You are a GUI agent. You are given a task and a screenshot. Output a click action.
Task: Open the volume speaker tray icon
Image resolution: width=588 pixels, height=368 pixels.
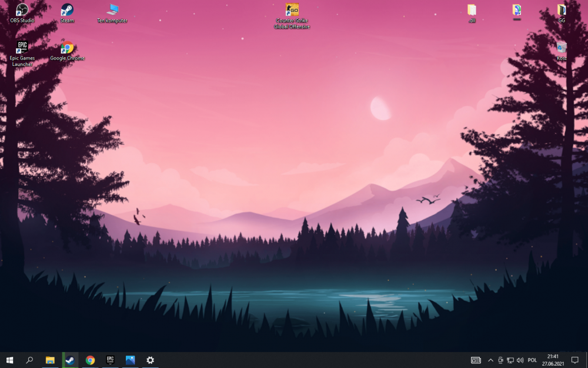[x=520, y=360]
